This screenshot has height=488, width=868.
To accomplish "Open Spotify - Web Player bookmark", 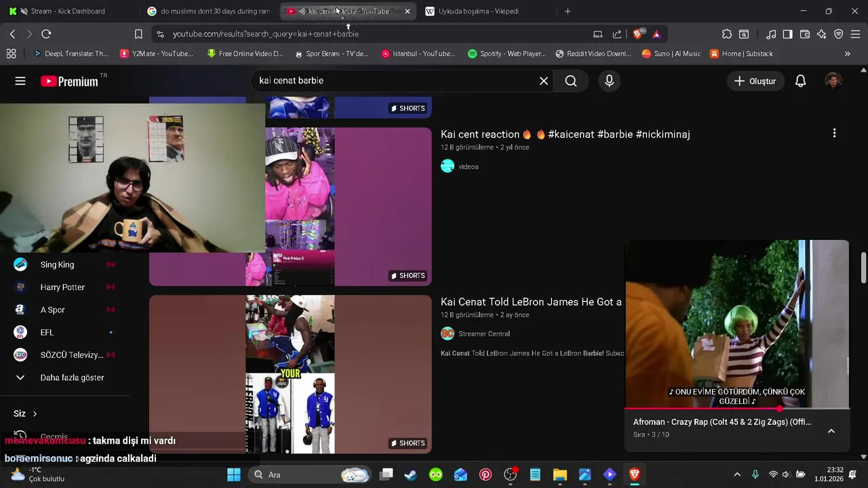I will (507, 54).
